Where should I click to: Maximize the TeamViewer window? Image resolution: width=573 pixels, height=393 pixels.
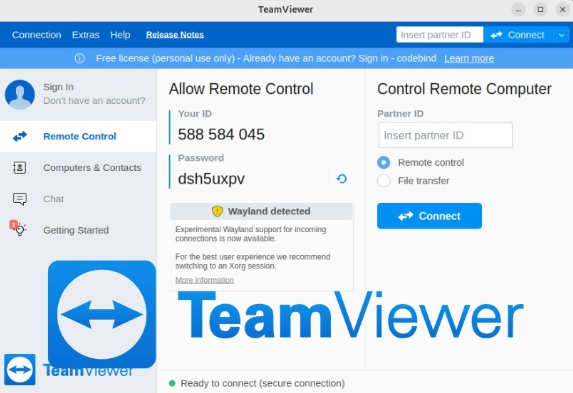[x=540, y=10]
